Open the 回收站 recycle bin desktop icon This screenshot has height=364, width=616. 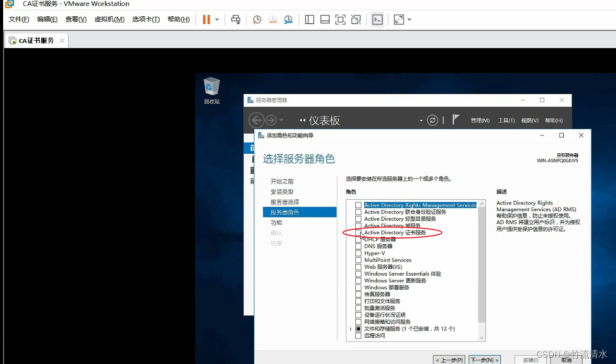[212, 90]
